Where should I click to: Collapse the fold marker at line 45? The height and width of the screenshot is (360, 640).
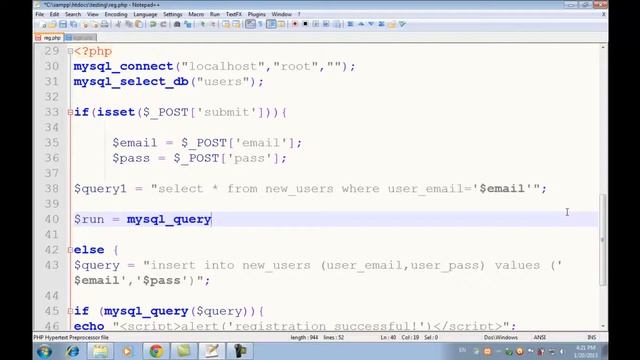(70, 311)
